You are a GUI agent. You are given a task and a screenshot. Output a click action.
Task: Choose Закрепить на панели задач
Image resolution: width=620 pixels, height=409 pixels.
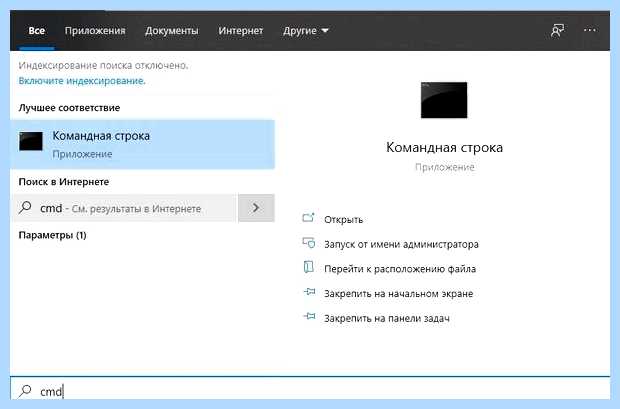387,318
